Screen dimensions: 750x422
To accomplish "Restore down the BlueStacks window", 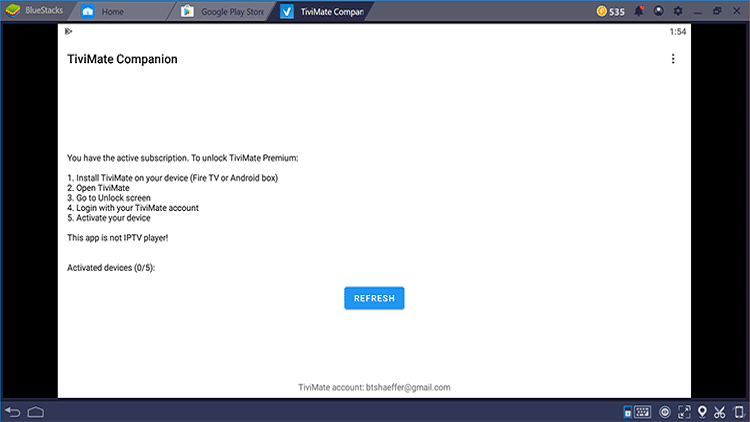I will tap(717, 11).
